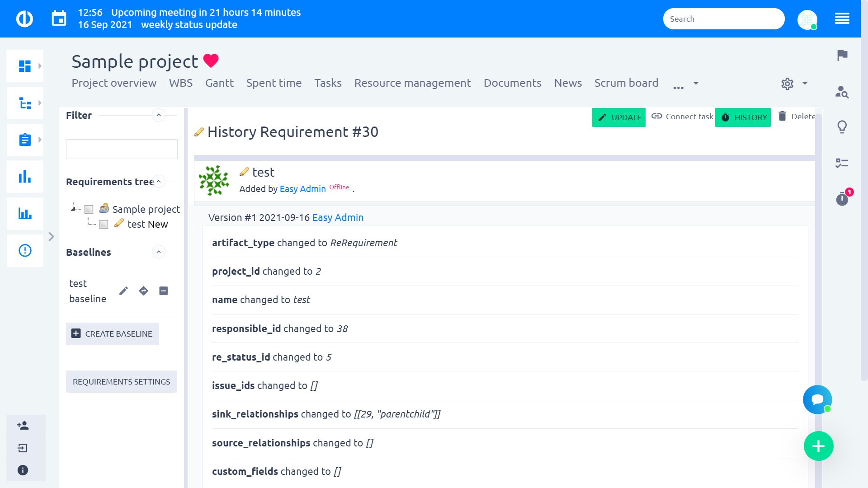Click the diamond baseline icon for test baseline
868x488 pixels.
pyautogui.click(x=144, y=291)
